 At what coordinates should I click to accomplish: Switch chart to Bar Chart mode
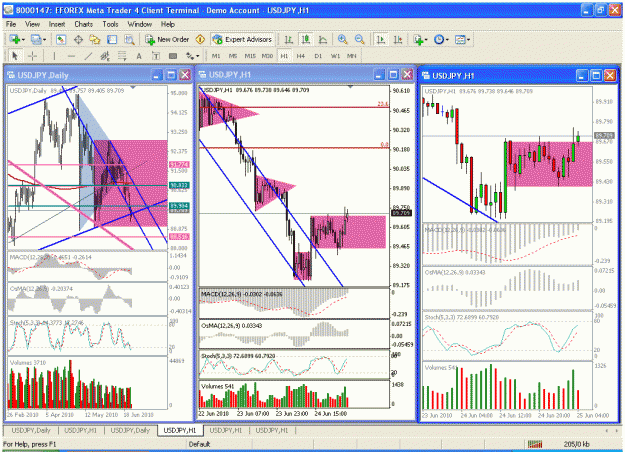tap(289, 39)
